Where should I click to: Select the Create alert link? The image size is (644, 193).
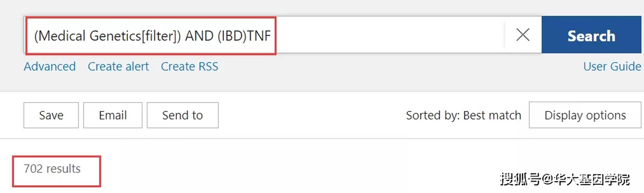point(118,66)
